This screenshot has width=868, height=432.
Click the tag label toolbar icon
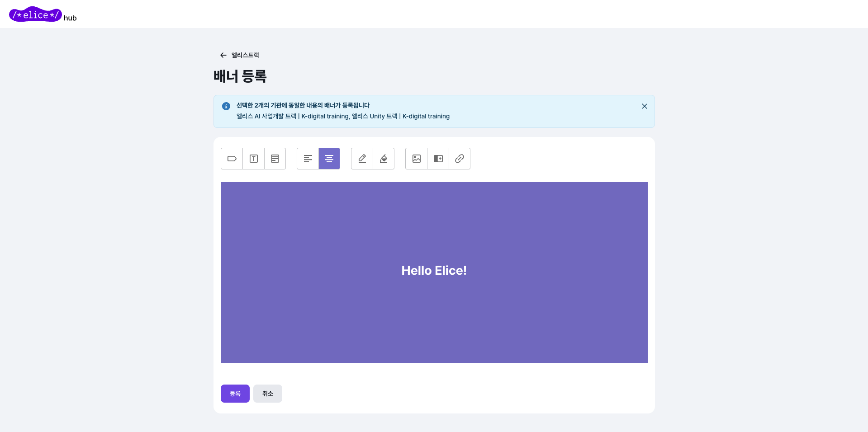(232, 159)
